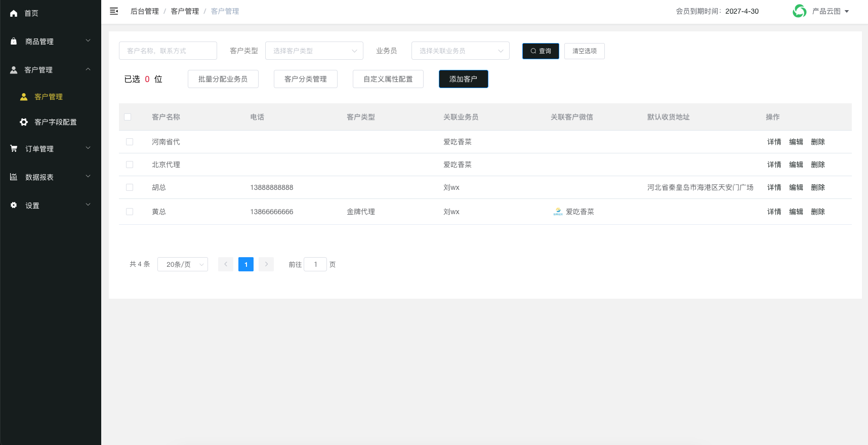Click 删除 for 黄总
868x445 pixels.
tap(818, 212)
